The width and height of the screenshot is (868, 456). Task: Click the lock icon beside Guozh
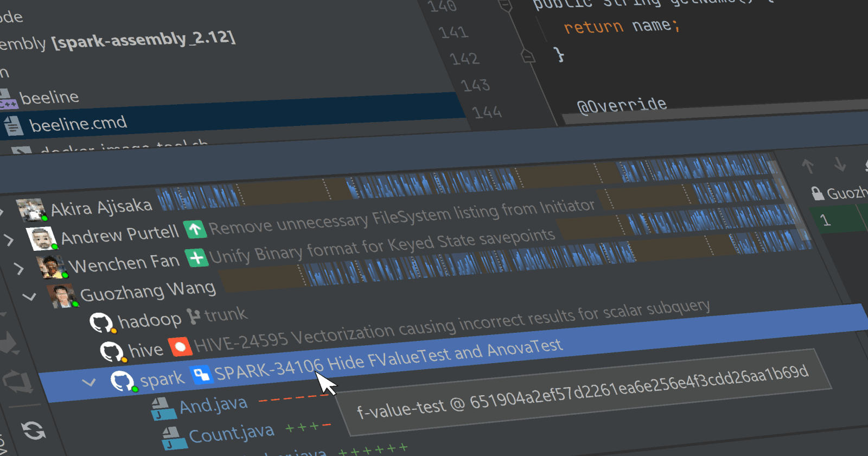pyautogui.click(x=817, y=193)
